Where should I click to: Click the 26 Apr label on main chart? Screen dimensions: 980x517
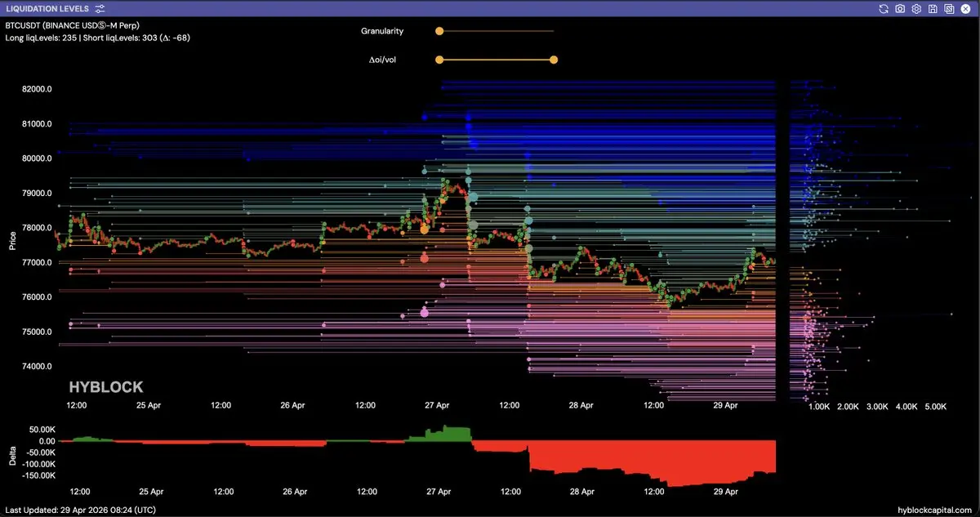coord(293,405)
